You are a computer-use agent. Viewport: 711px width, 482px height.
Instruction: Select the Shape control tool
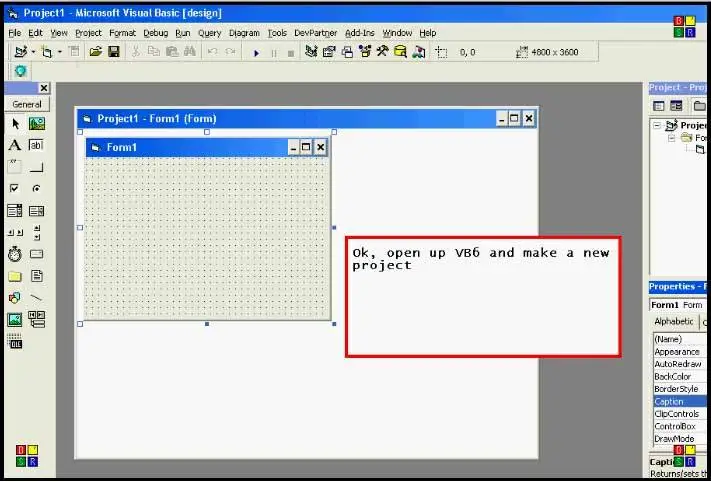click(15, 298)
